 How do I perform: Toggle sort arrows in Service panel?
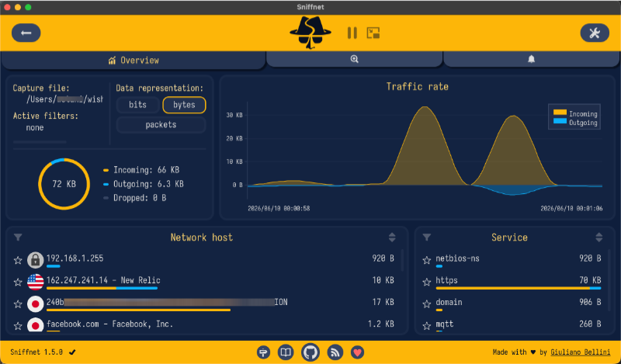click(598, 237)
